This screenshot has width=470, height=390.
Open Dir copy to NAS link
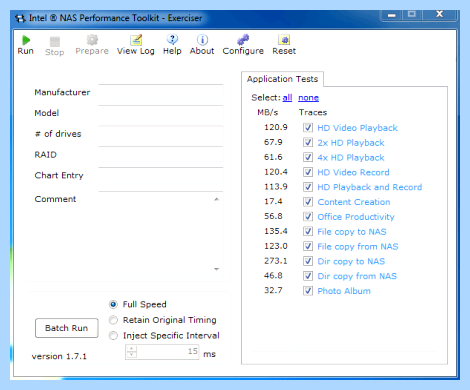351,261
